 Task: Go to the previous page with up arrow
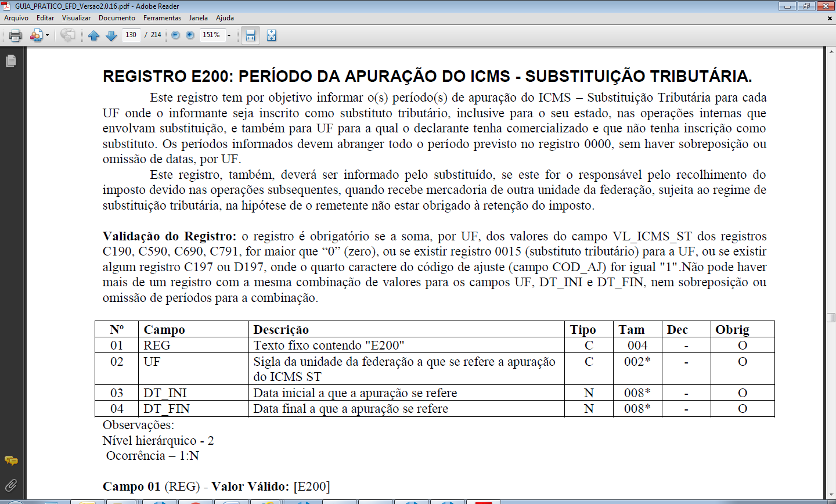[x=94, y=35]
